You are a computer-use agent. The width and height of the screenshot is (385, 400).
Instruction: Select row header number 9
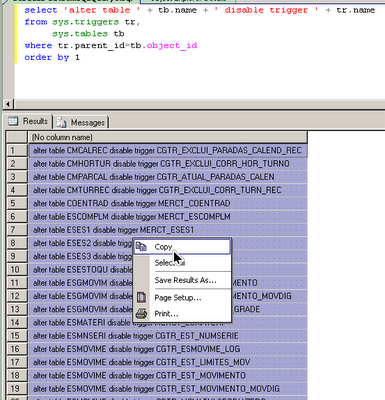17,256
